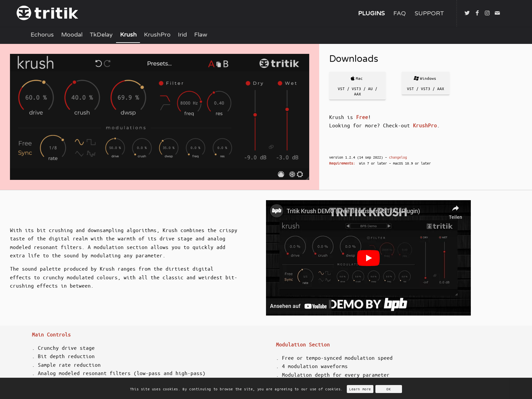Play the Krush demo video
The height and width of the screenshot is (399, 532).
[x=368, y=258]
